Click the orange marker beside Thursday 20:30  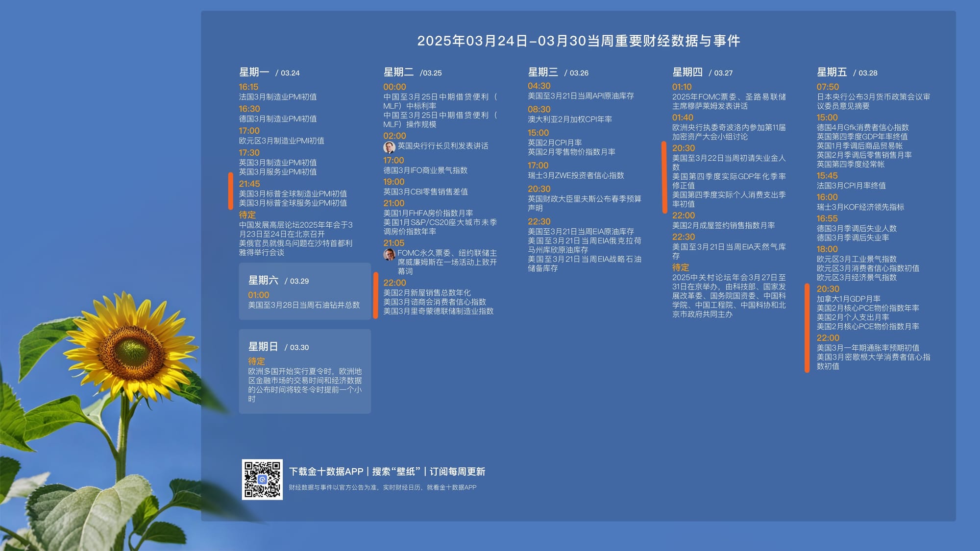click(664, 177)
